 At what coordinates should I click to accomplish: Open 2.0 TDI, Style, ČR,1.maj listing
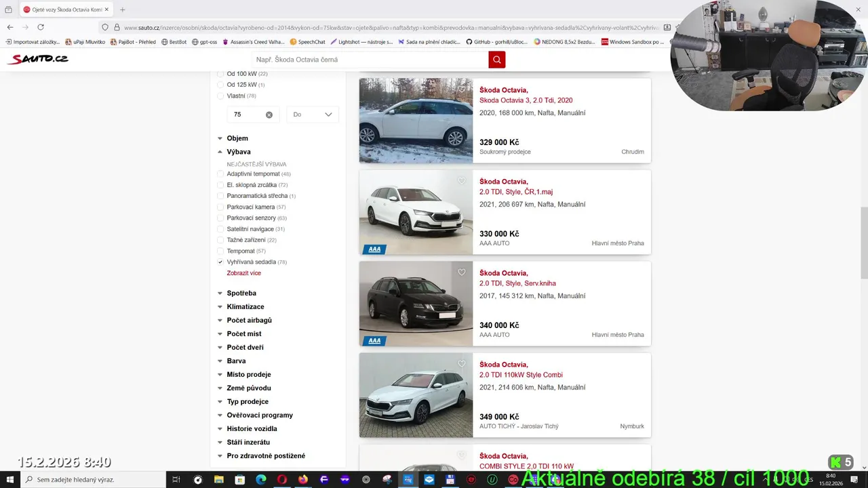click(x=516, y=192)
